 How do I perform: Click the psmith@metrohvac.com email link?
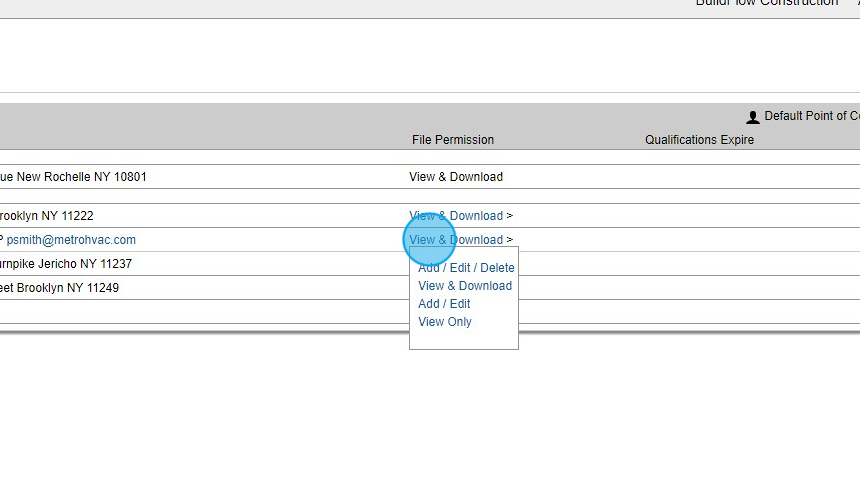point(71,240)
